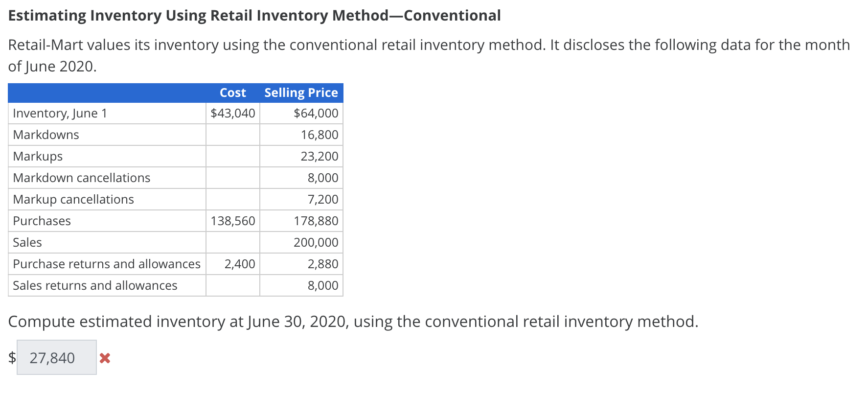Click the Selling Price column header

(x=301, y=93)
